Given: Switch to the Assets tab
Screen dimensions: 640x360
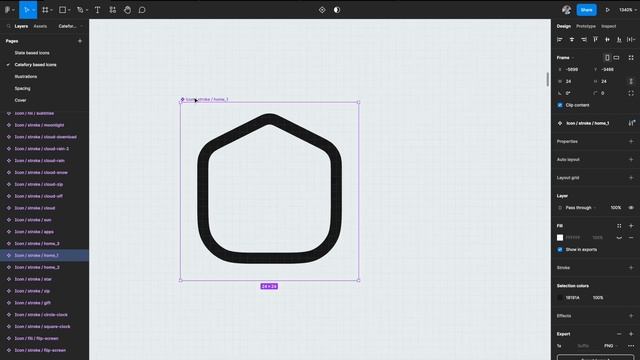Looking at the screenshot, I should pyautogui.click(x=40, y=26).
